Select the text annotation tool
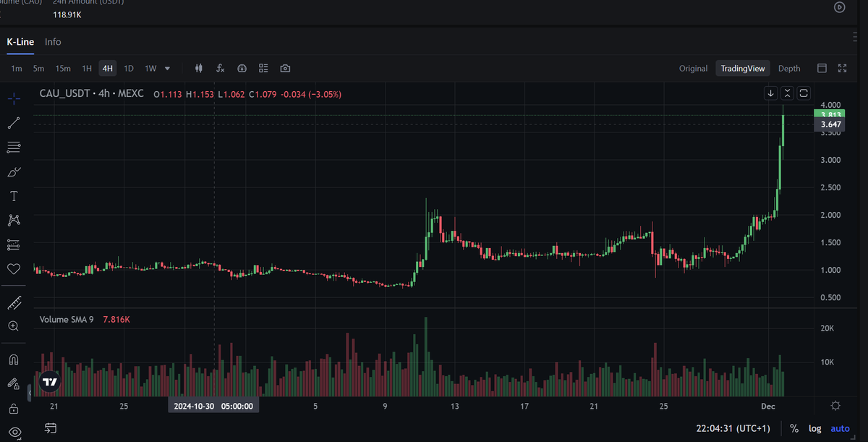The height and width of the screenshot is (442, 868). [13, 196]
